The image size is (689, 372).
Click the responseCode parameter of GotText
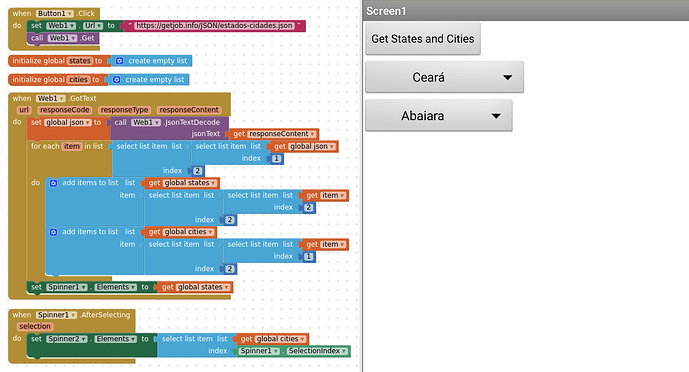[x=65, y=110]
